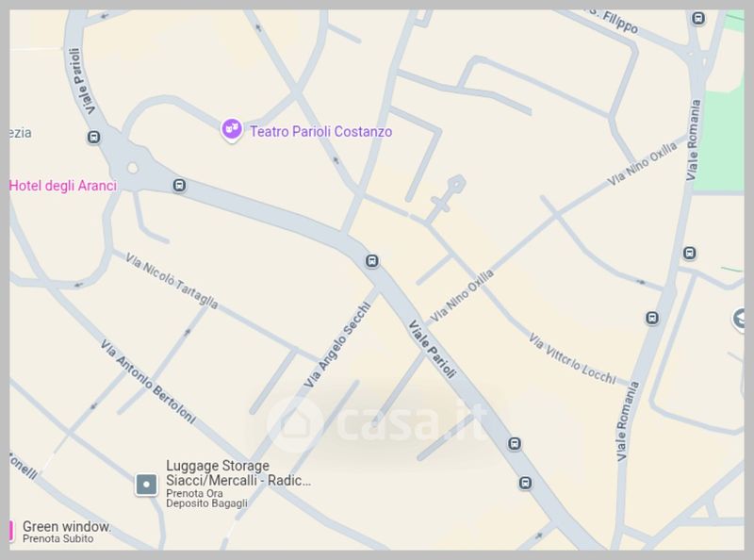This screenshot has width=754, height=560.
Task: Click bus stop icon beside curved Viale Parioli label
Action: pos(93,138)
